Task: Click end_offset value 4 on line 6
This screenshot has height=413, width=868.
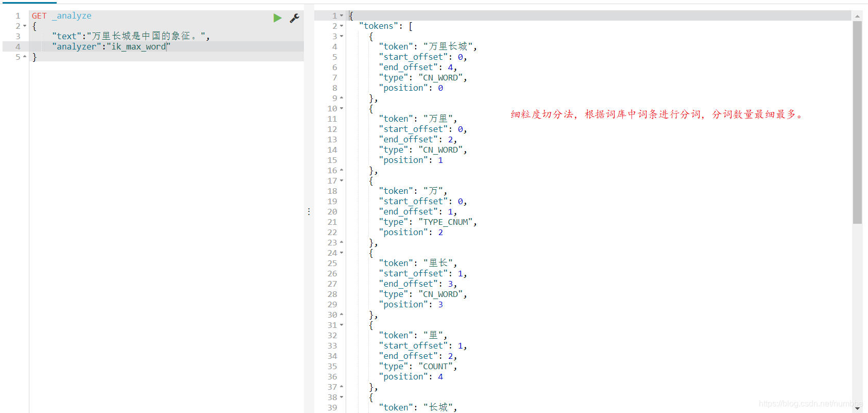Action: click(450, 67)
